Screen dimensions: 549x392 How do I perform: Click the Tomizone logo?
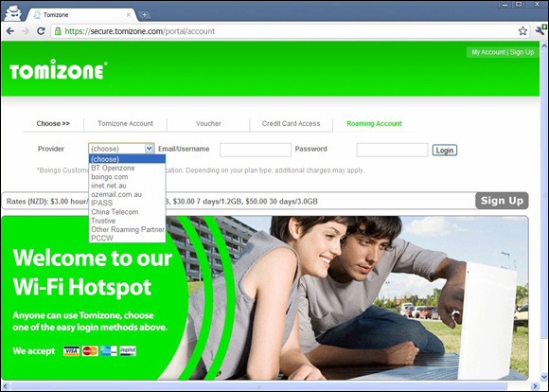(x=59, y=69)
